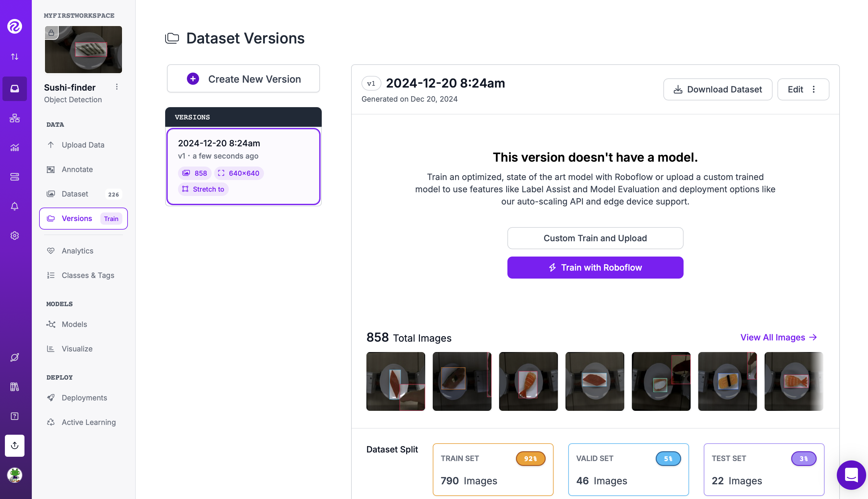Follow the View All Images link
This screenshot has width=868, height=499.
(779, 338)
